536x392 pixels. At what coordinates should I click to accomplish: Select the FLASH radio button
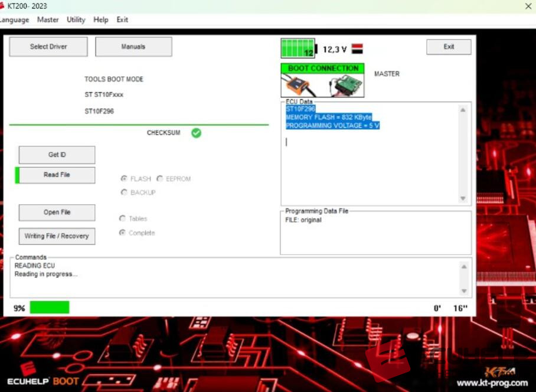tap(124, 179)
